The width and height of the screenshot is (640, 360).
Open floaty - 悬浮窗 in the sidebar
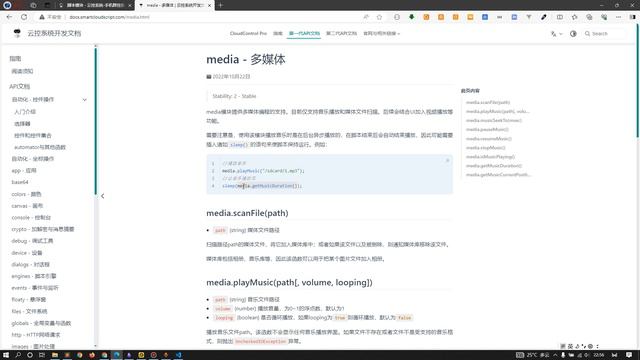pyautogui.click(x=29, y=300)
